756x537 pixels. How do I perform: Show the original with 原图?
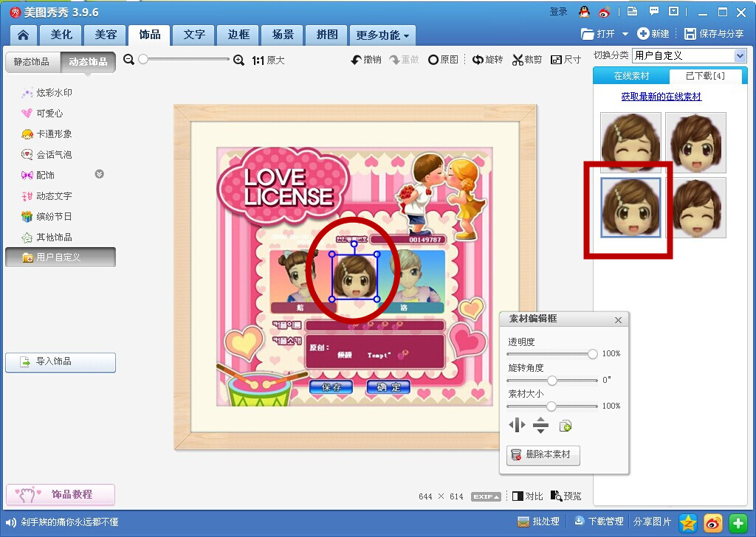[443, 60]
